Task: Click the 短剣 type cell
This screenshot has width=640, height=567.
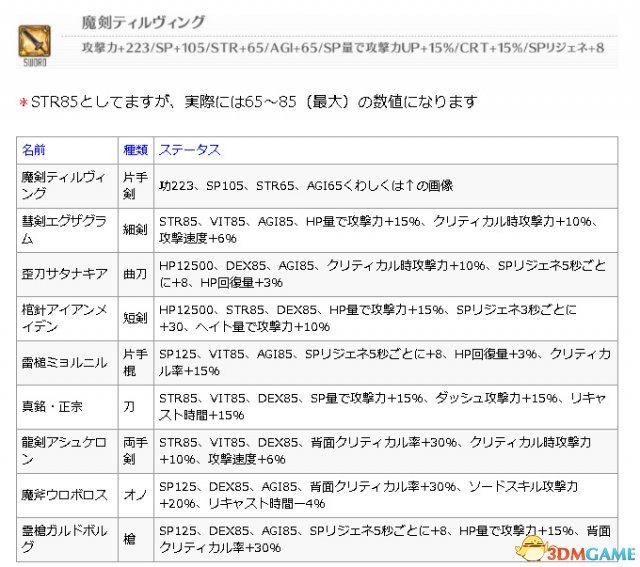Action: (136, 318)
